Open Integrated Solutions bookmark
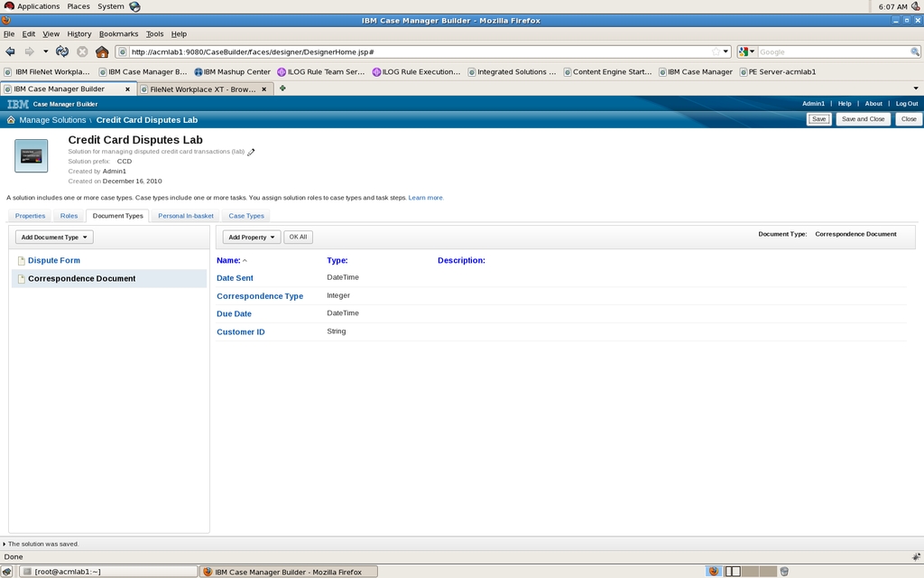Image resolution: width=924 pixels, height=578 pixels. (513, 72)
